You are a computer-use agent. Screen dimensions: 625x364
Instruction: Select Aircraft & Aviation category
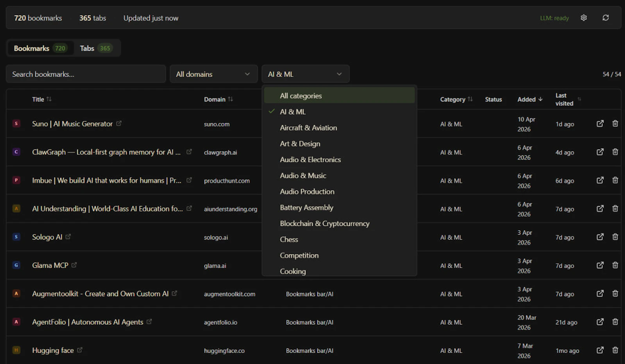click(339, 128)
